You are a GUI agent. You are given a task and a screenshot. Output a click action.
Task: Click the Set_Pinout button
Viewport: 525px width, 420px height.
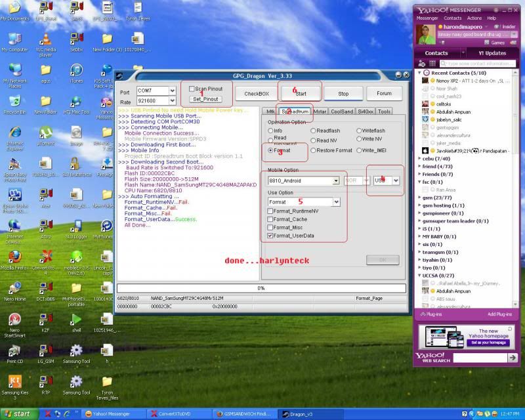coord(205,99)
